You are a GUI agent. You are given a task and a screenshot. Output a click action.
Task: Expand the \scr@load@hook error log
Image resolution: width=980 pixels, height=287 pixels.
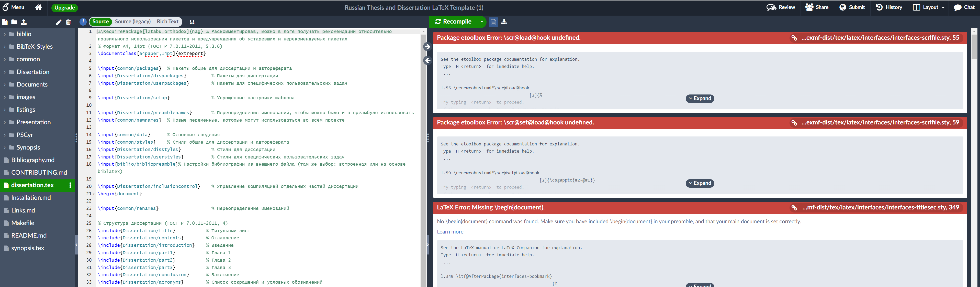tap(700, 98)
